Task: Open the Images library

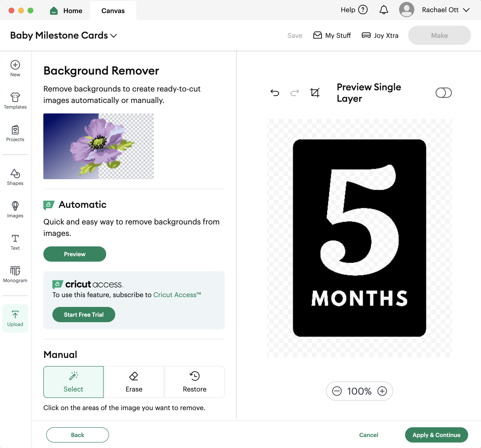Action: (15, 209)
